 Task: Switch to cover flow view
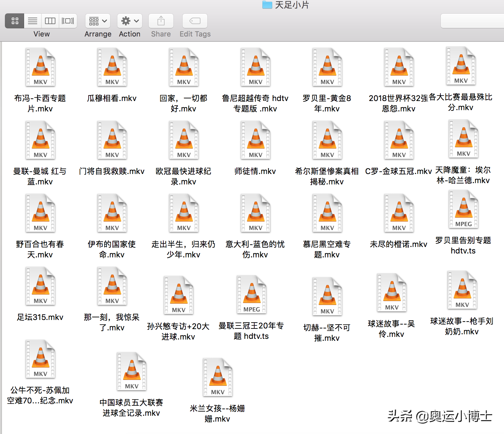click(x=68, y=21)
